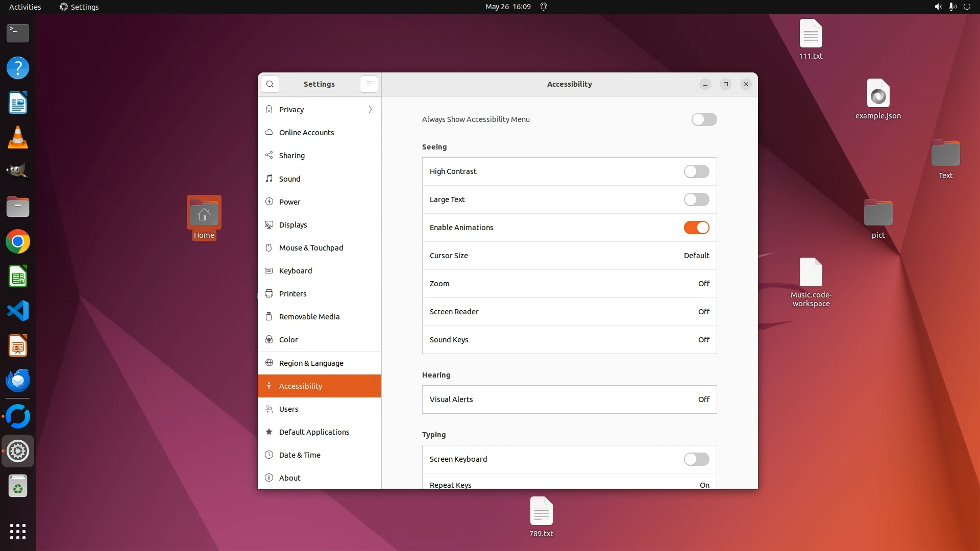Click the Activities button in the top bar
This screenshot has height=551, width=980.
point(25,7)
